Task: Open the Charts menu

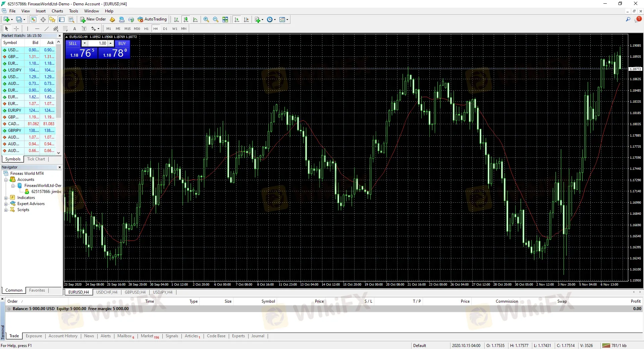Action: (x=57, y=11)
